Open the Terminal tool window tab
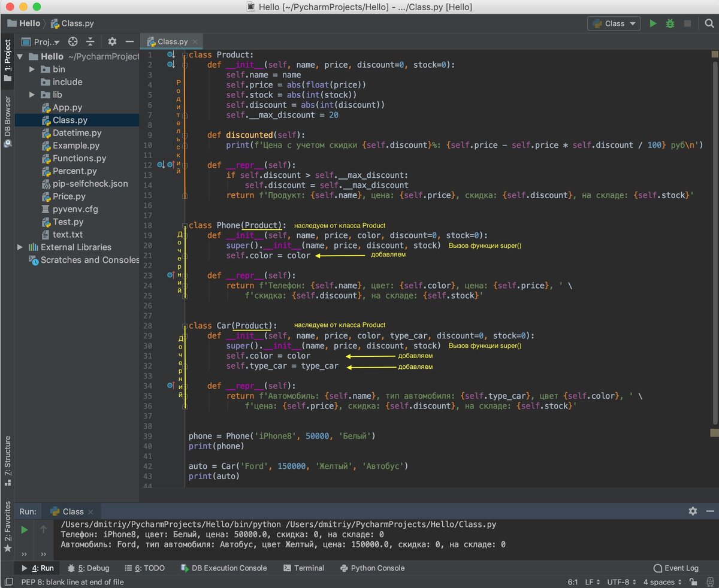Screen dimensions: 719x588 click(x=304, y=568)
